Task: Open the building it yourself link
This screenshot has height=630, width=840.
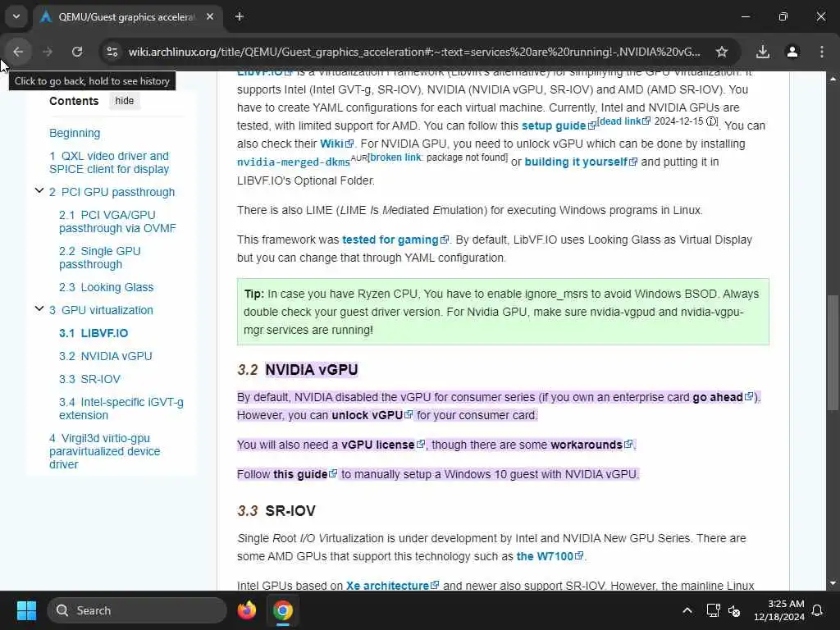Action: coord(581,162)
